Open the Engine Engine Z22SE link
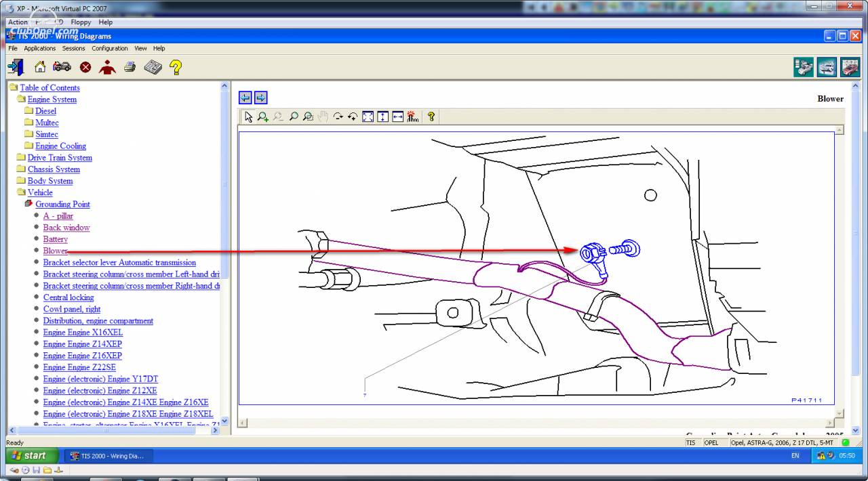 [79, 367]
